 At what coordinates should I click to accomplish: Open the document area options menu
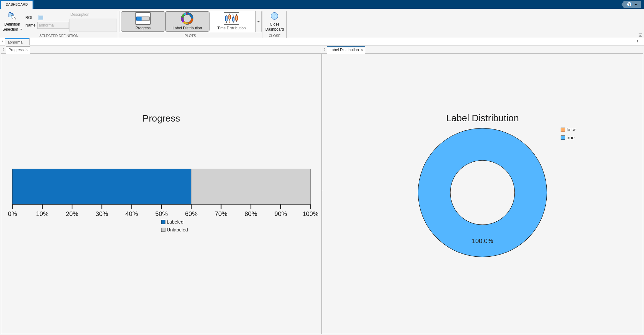tap(637, 42)
